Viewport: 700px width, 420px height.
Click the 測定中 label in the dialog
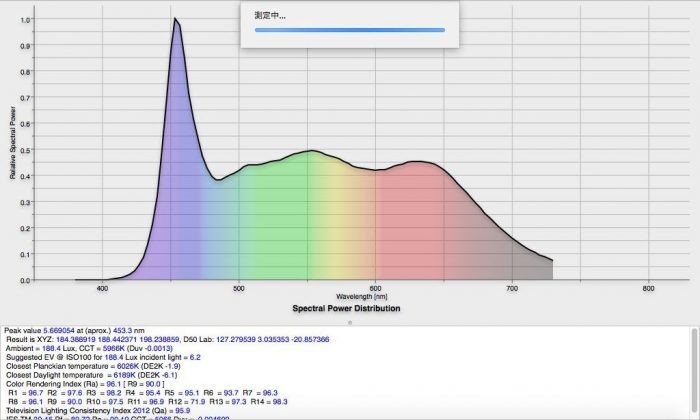pos(270,16)
